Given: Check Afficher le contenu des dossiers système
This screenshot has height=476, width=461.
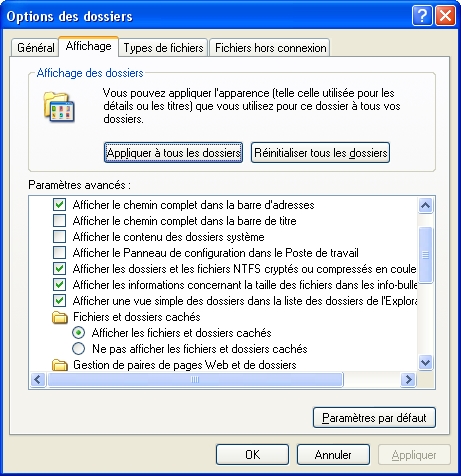Looking at the screenshot, I should [59, 237].
